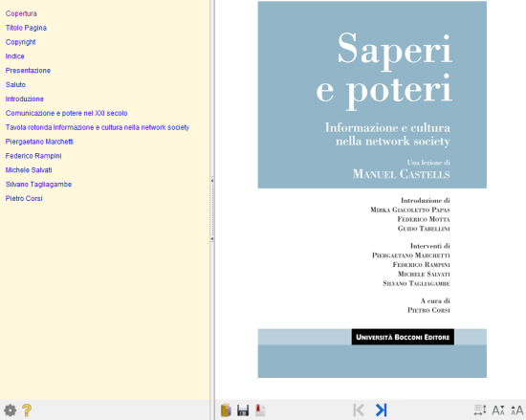This screenshot has height=420, width=526.
Task: Open the library books icon
Action: pos(226,409)
